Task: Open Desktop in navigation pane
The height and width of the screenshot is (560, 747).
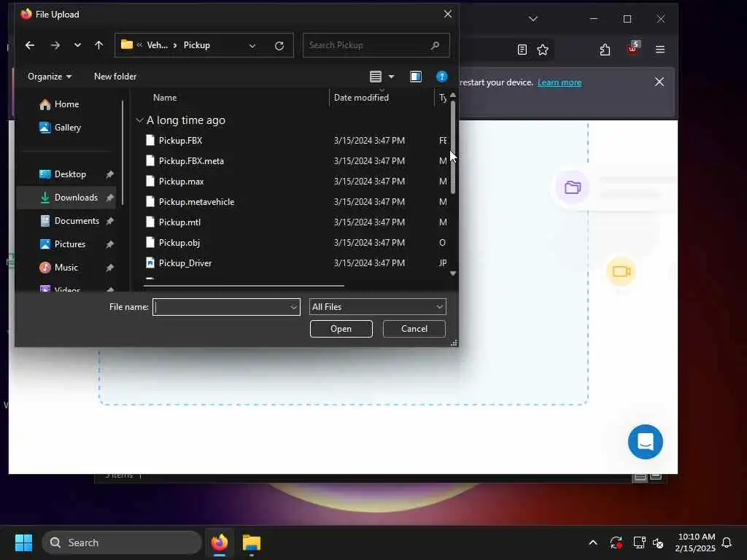Action: 63,174
